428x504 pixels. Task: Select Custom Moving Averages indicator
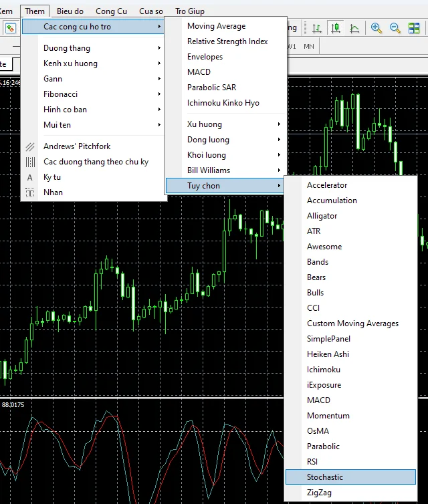350,324
